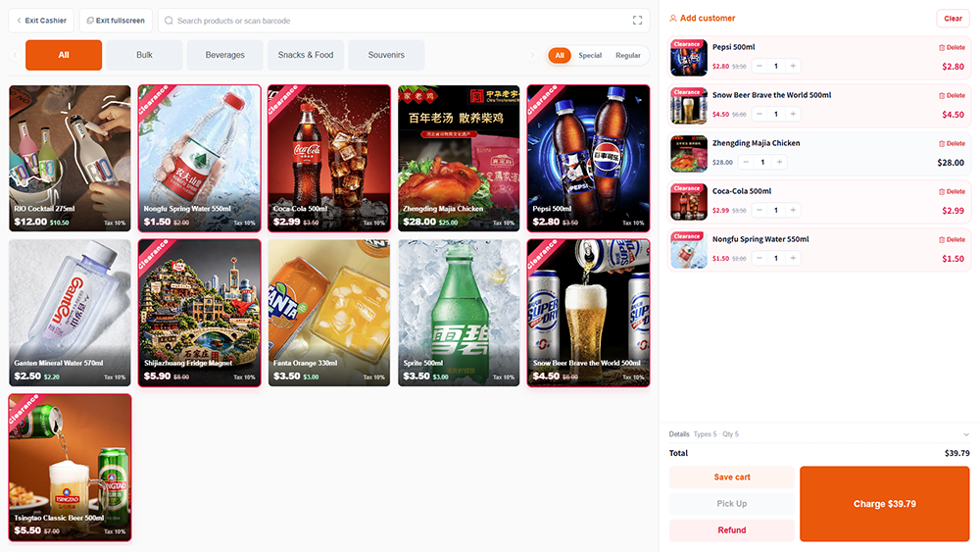This screenshot has height=552, width=980.
Task: Select the All price filter pill
Action: click(560, 55)
